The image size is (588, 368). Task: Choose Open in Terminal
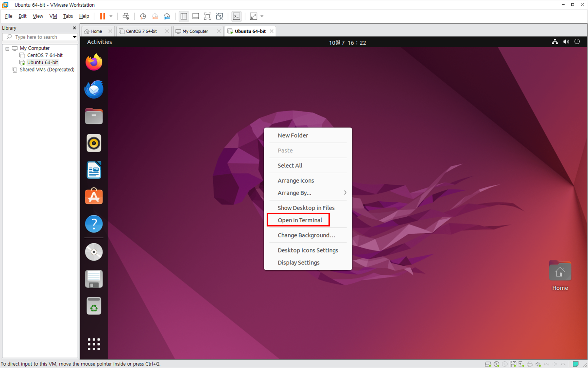308,220
